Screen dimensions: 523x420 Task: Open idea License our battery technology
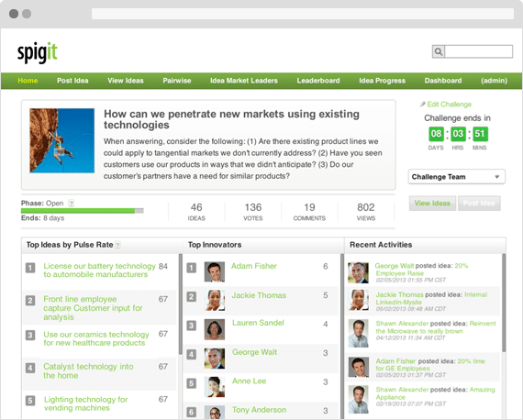[x=99, y=271]
